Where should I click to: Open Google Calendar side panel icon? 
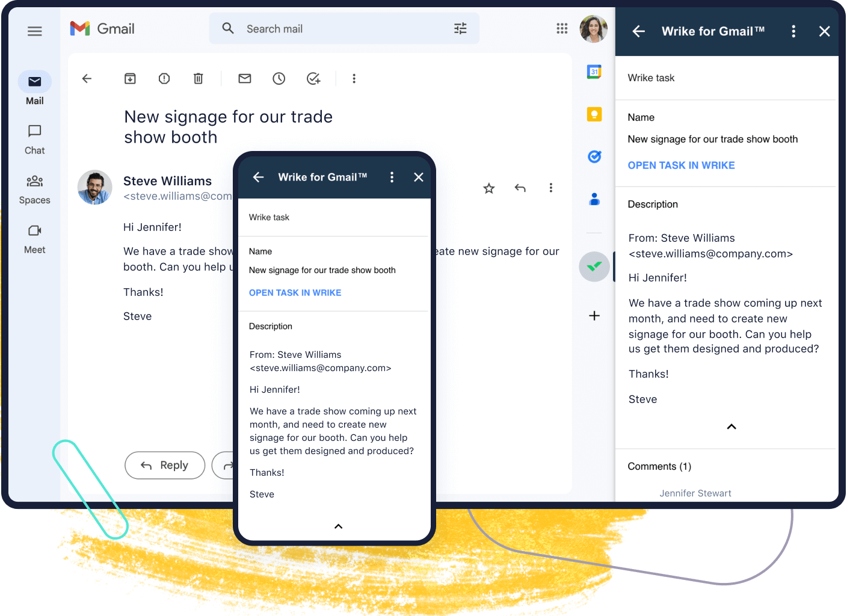(x=594, y=72)
